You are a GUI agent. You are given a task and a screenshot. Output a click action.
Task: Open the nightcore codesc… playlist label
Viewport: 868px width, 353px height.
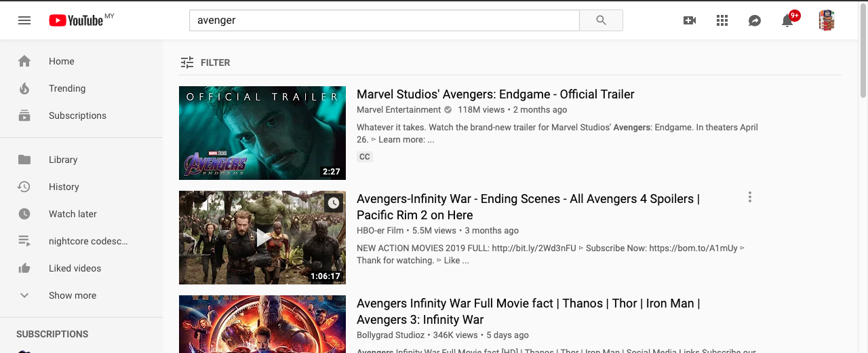click(x=88, y=241)
